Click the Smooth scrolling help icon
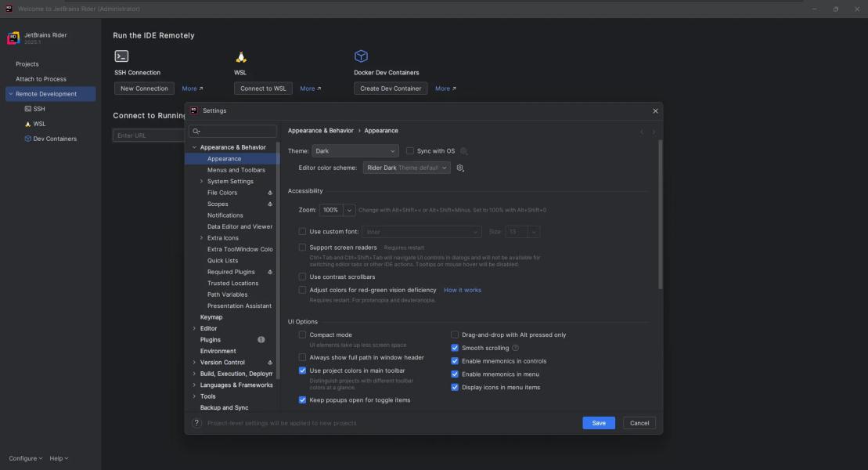This screenshot has height=470, width=868. 515,348
